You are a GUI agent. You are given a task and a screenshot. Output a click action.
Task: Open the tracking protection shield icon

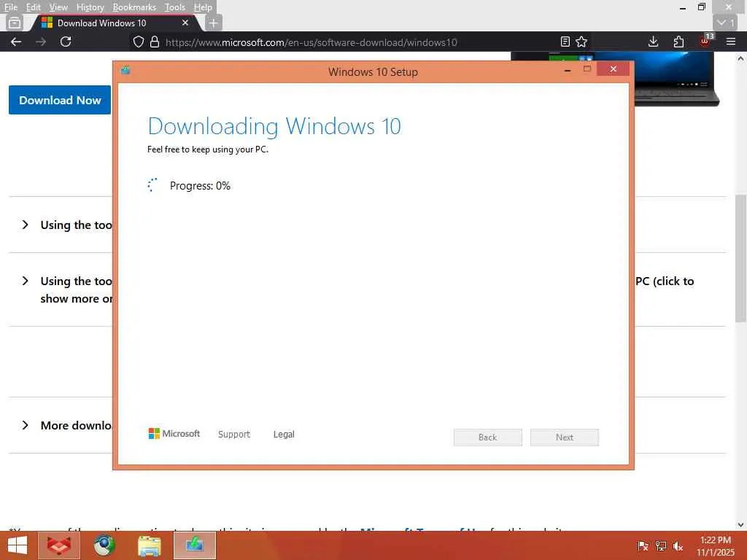pyautogui.click(x=138, y=42)
